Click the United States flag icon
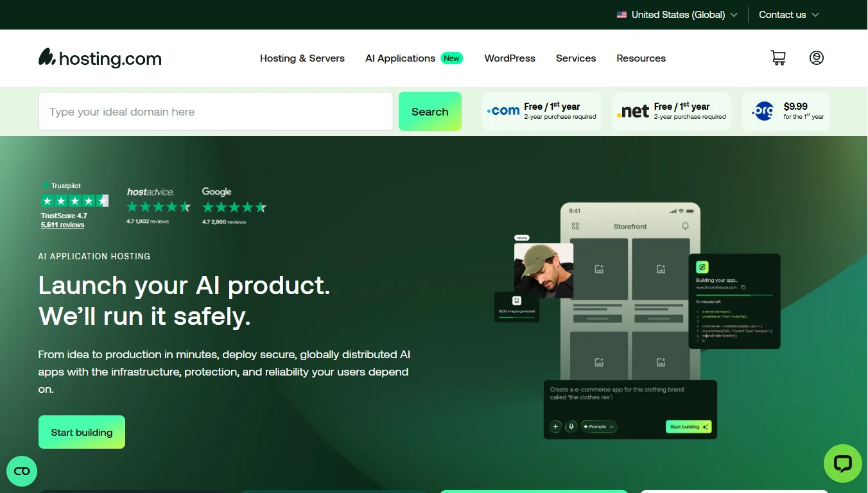 click(621, 15)
